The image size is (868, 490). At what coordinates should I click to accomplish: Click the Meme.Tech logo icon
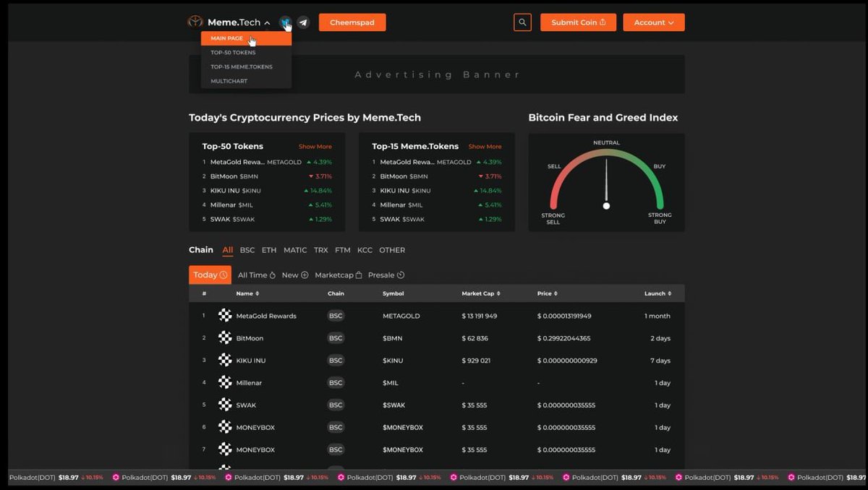tap(195, 22)
